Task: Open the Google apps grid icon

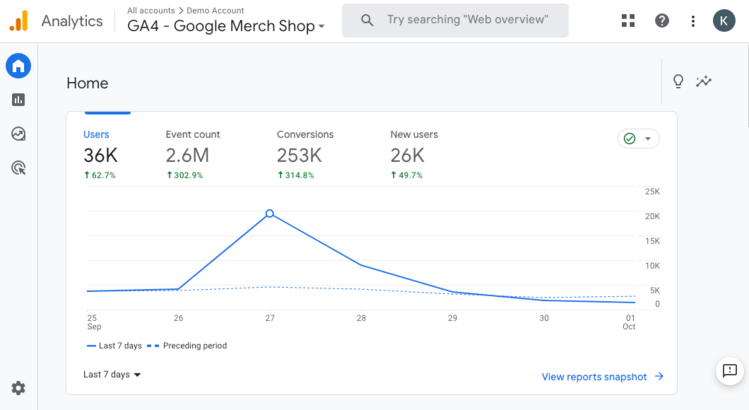Action: pos(628,21)
